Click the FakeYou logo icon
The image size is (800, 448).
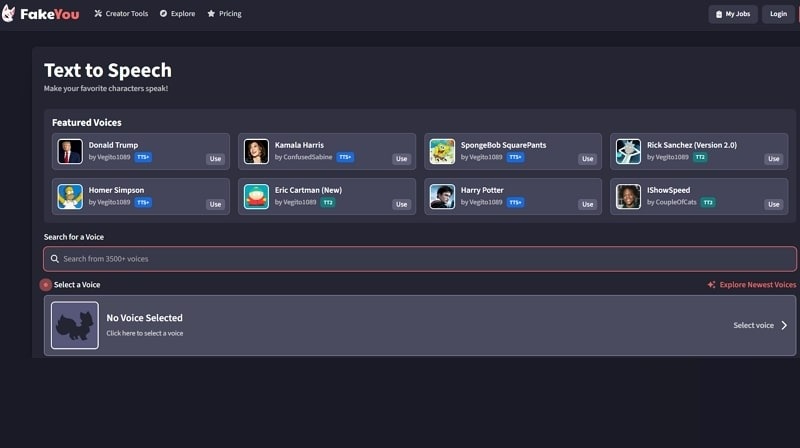8,14
